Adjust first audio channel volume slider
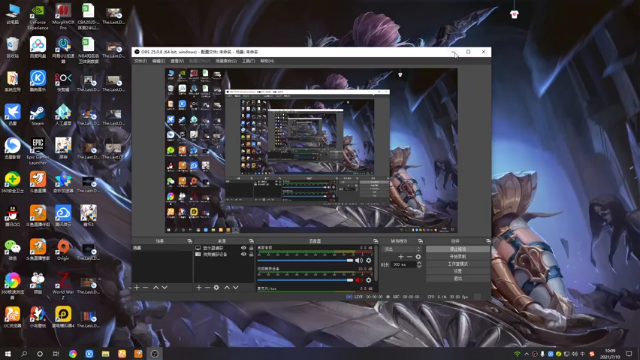 coord(305,260)
